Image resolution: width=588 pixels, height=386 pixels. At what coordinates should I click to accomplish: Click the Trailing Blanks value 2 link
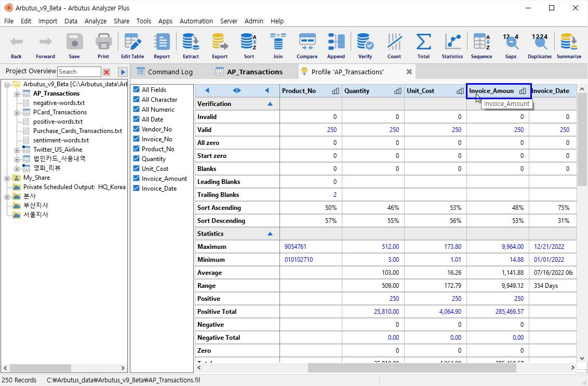coord(335,195)
